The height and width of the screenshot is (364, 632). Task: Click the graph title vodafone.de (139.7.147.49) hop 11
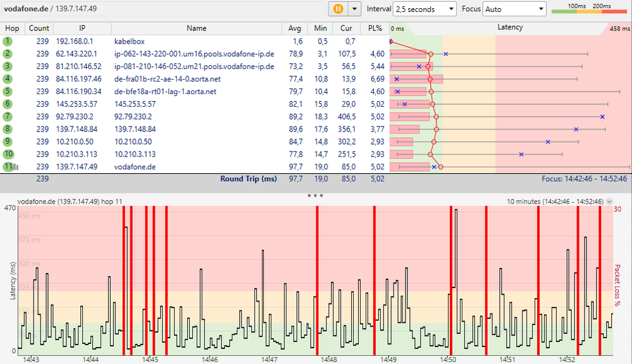(x=70, y=202)
